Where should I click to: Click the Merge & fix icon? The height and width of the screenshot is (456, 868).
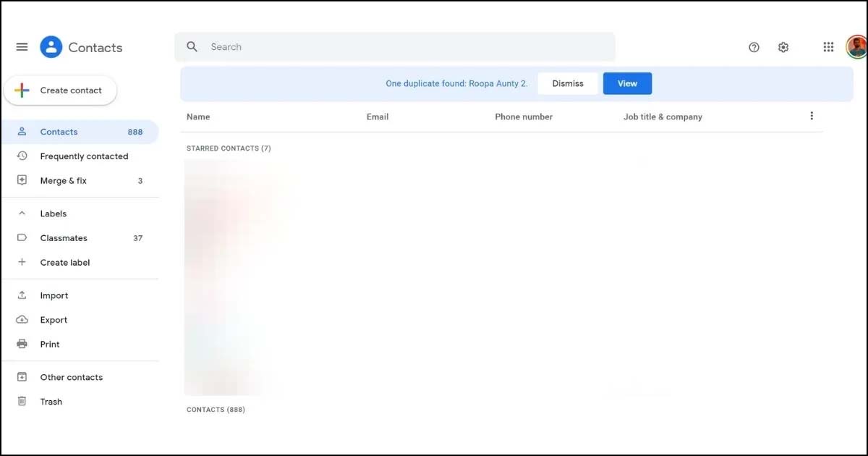pos(22,180)
